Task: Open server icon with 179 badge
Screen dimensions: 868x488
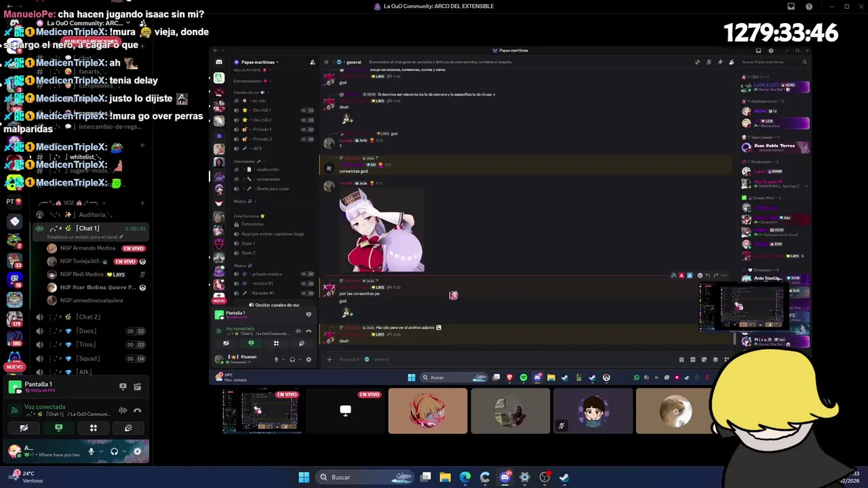Action: coord(14,321)
